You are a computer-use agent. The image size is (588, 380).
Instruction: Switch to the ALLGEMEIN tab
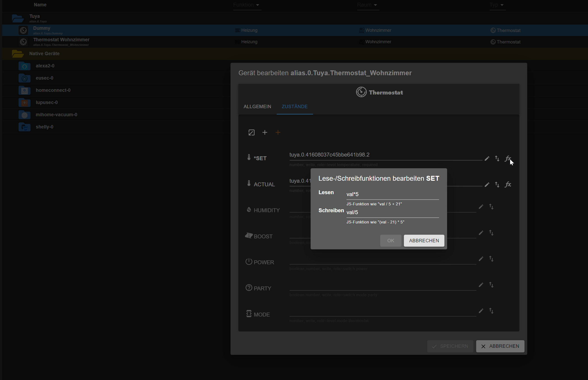click(x=257, y=106)
